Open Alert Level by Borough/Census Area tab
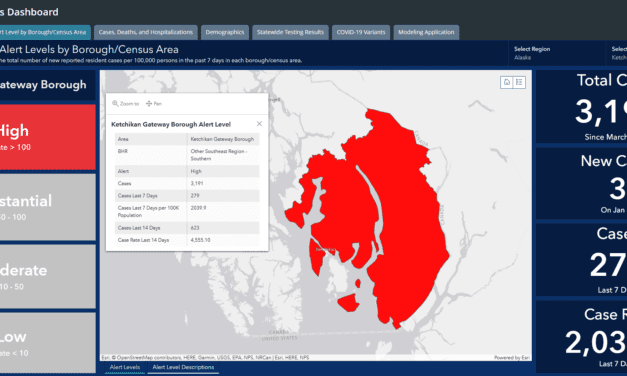The height and width of the screenshot is (376, 627). tap(44, 32)
